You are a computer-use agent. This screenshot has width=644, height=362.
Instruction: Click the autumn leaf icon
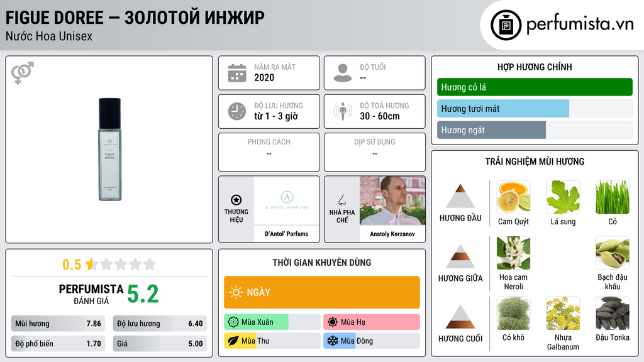(233, 341)
